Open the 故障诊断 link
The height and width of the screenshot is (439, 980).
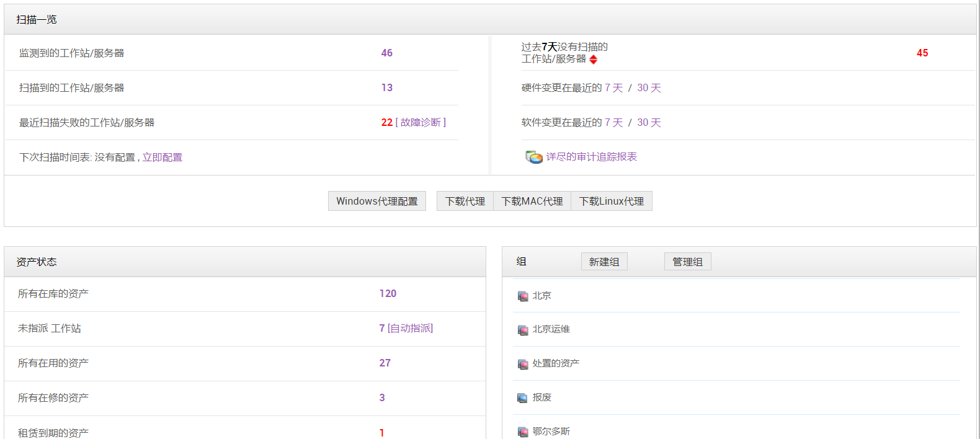[421, 123]
